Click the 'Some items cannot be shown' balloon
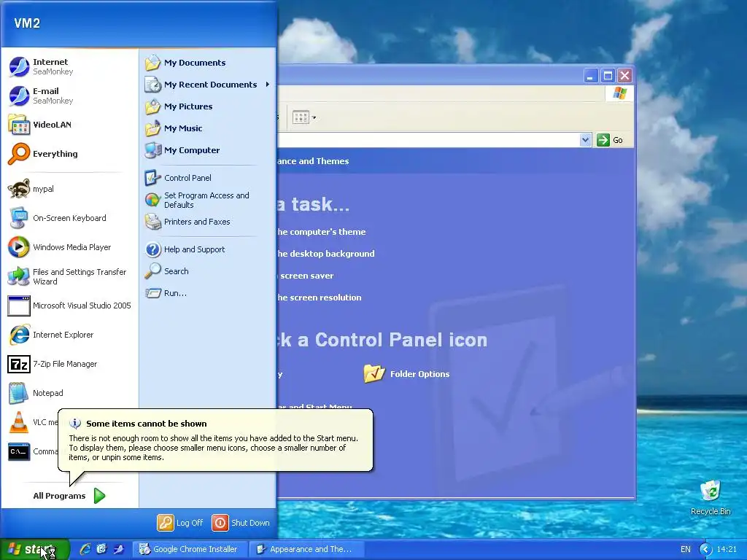This screenshot has height=560, width=747. 215,440
